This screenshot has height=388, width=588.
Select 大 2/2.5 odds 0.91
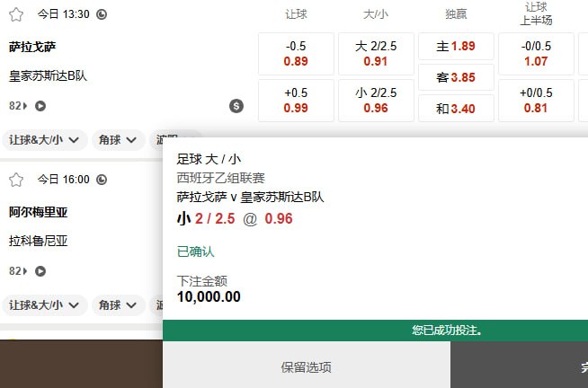376,54
